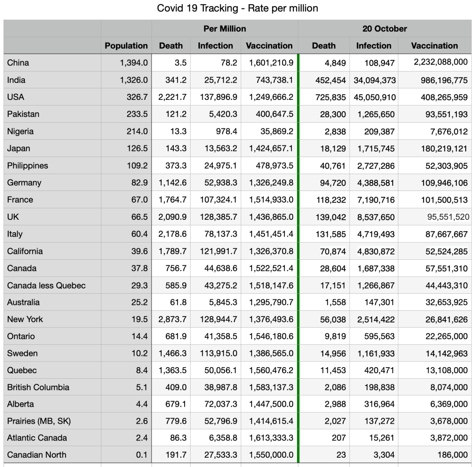Click Atlantic Canada's per million vaccination 1,613,333.3
The height and width of the screenshot is (467, 476).
coord(271,438)
